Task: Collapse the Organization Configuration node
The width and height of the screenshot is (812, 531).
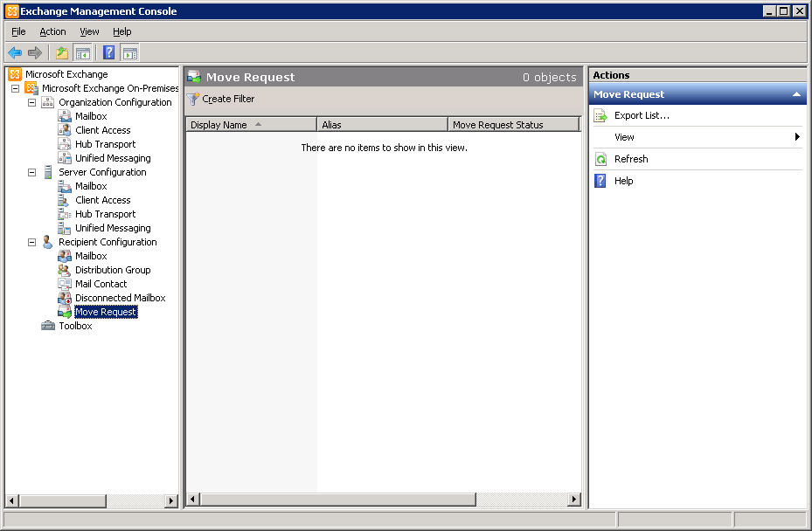Action: (32, 102)
